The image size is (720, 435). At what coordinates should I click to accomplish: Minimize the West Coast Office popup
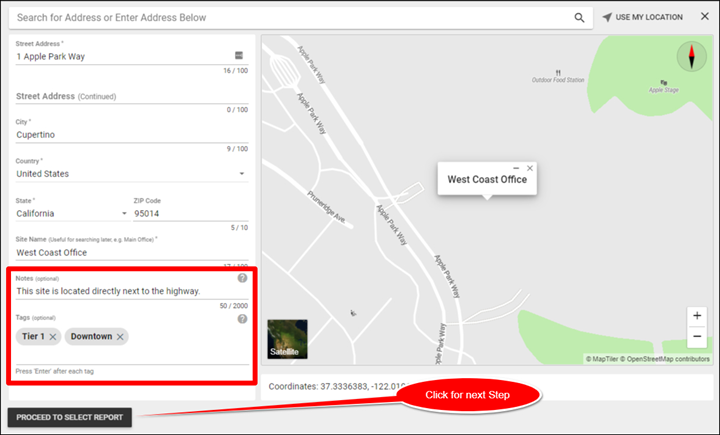pyautogui.click(x=516, y=168)
